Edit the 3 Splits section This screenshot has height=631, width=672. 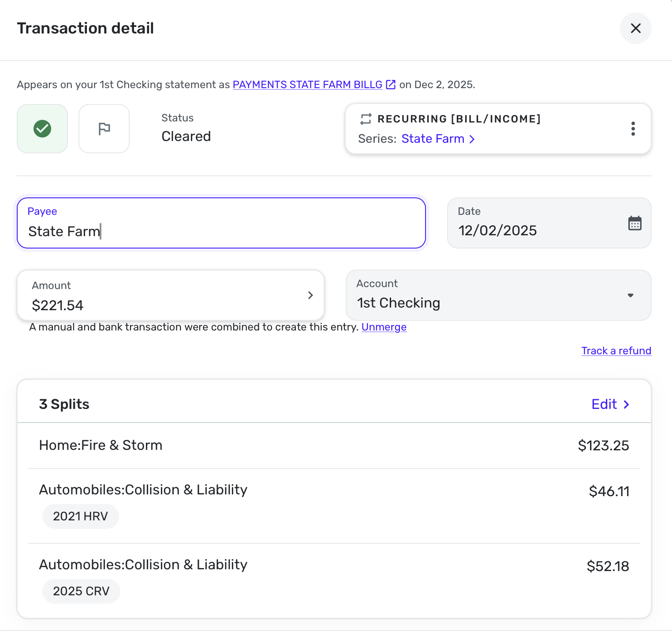point(604,404)
